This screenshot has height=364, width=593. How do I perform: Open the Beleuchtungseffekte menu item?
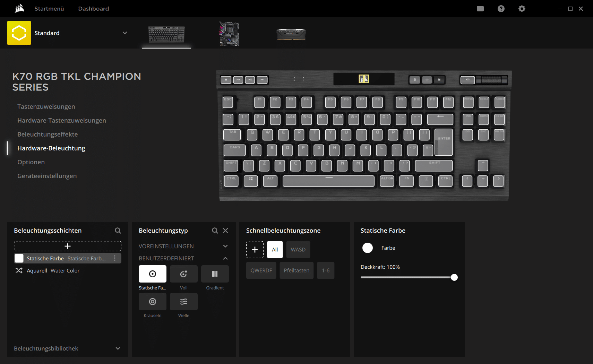pyautogui.click(x=48, y=134)
